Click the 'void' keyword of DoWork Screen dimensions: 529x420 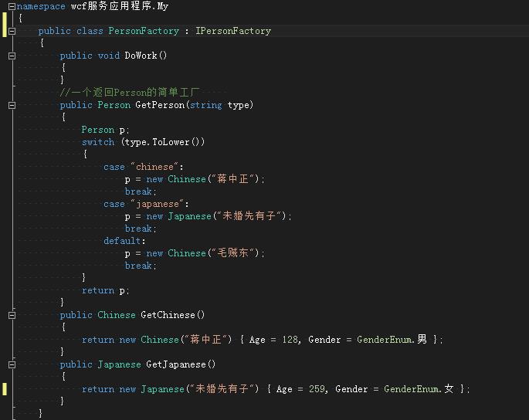click(x=109, y=56)
